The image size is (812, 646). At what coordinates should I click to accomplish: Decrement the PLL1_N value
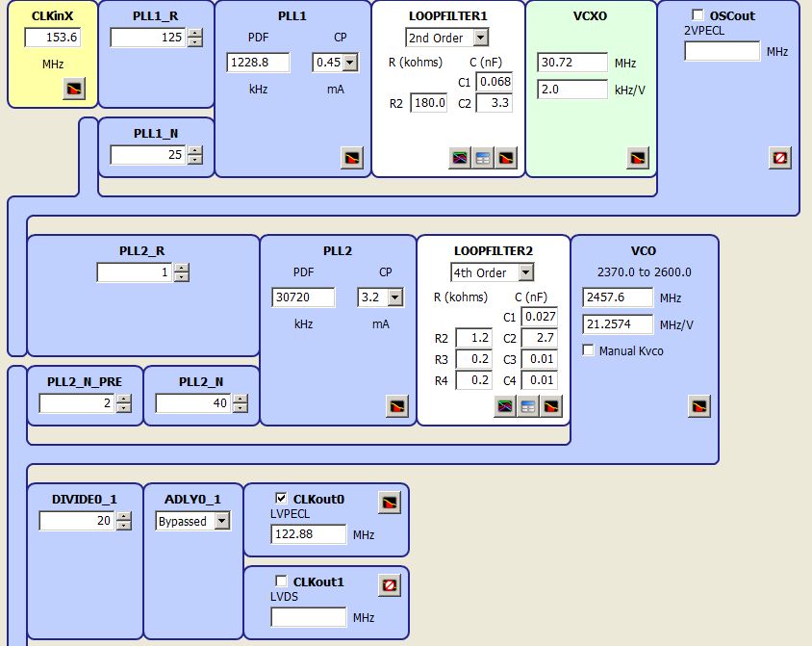pyautogui.click(x=194, y=159)
